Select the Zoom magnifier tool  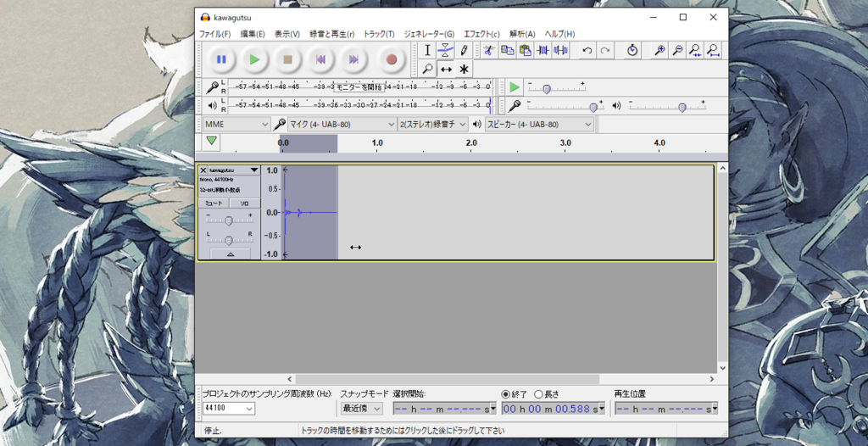click(x=427, y=69)
